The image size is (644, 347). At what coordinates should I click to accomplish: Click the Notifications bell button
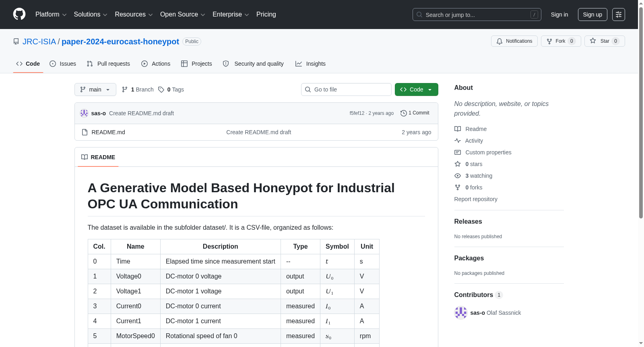click(514, 41)
